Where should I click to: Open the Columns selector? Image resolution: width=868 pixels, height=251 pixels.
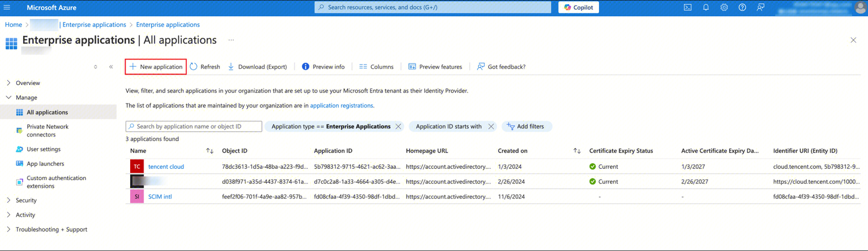[376, 67]
